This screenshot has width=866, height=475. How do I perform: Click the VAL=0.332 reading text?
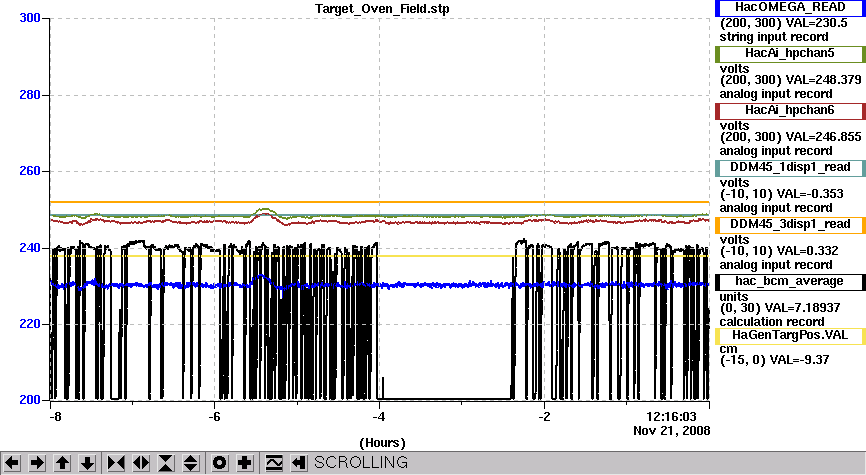pos(808,251)
